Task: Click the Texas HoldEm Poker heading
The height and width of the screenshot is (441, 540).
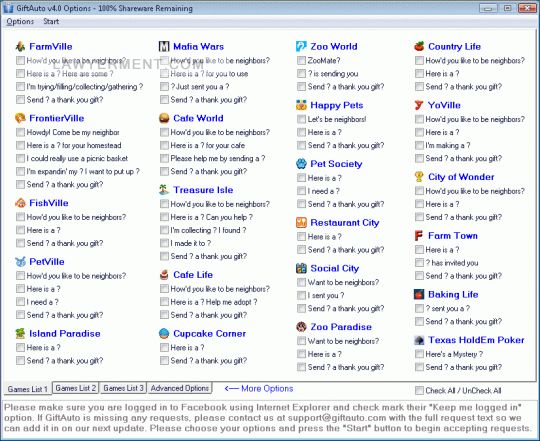Action: [x=476, y=340]
